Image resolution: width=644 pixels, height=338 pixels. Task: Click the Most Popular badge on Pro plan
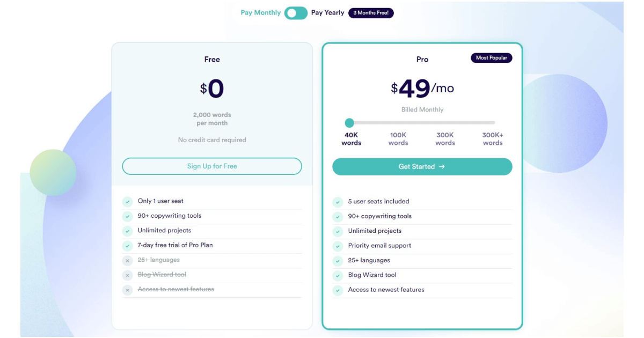[491, 58]
